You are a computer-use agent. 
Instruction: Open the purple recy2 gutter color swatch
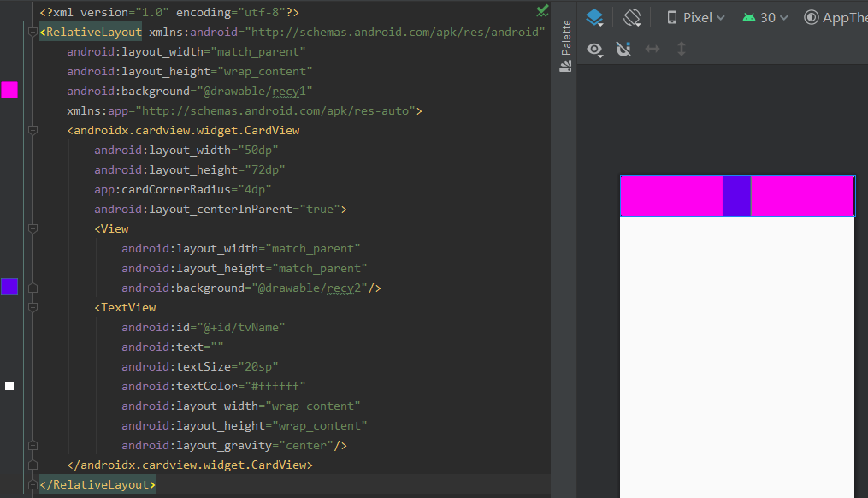click(x=9, y=287)
